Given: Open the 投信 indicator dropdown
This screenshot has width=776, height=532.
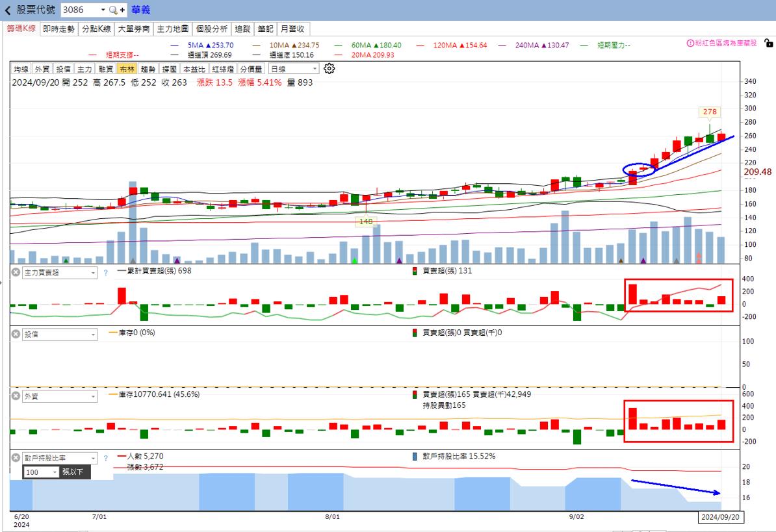Looking at the screenshot, I should click(59, 335).
